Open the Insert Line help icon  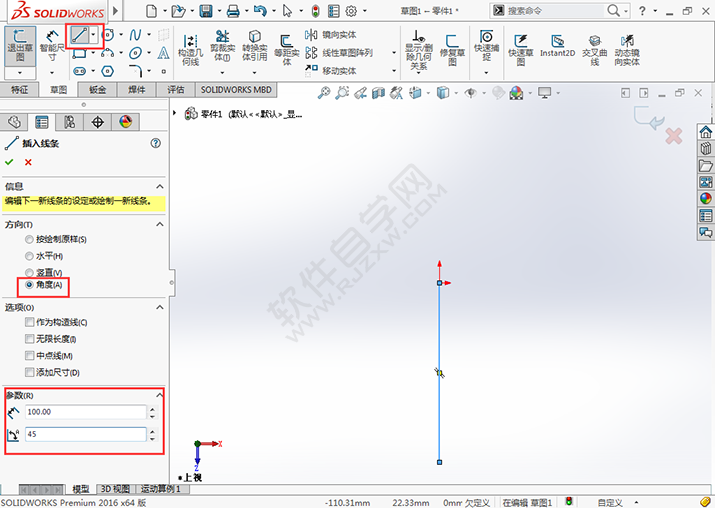click(155, 143)
